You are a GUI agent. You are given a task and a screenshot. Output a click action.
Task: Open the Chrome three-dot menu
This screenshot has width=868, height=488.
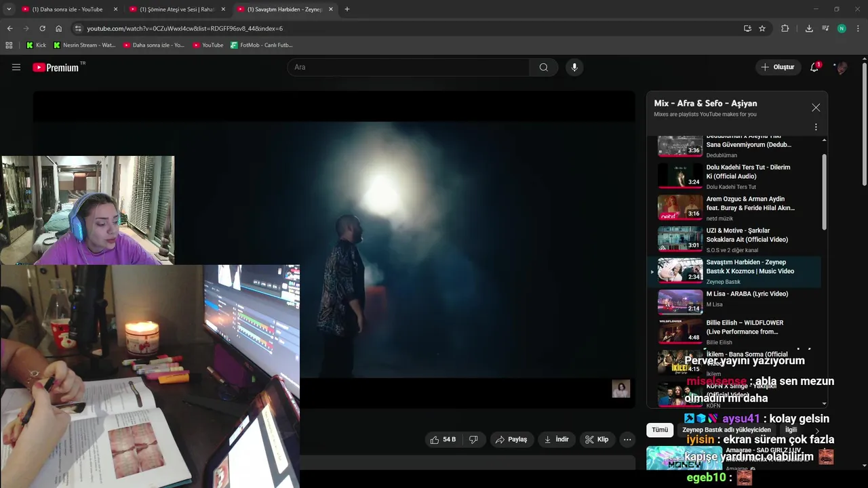pyautogui.click(x=858, y=28)
